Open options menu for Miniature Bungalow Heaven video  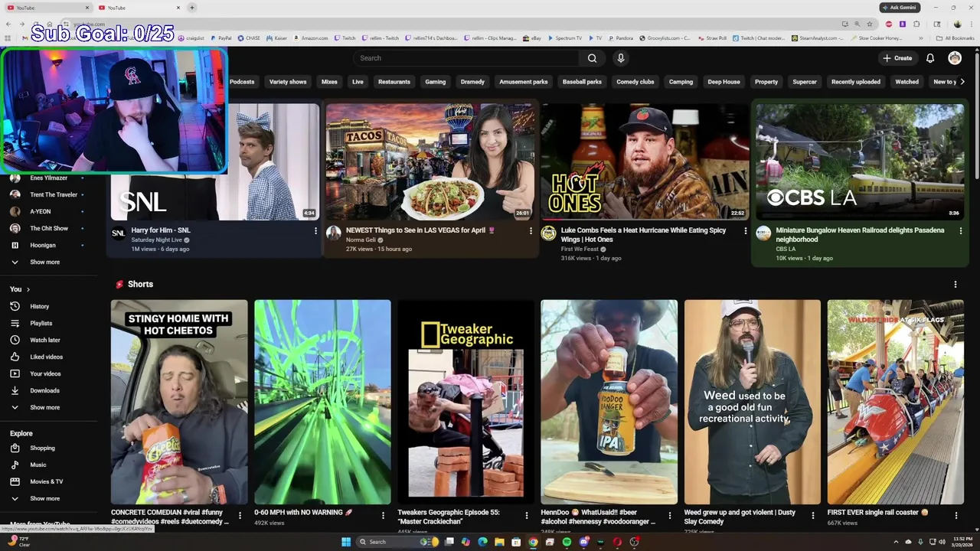tap(960, 230)
